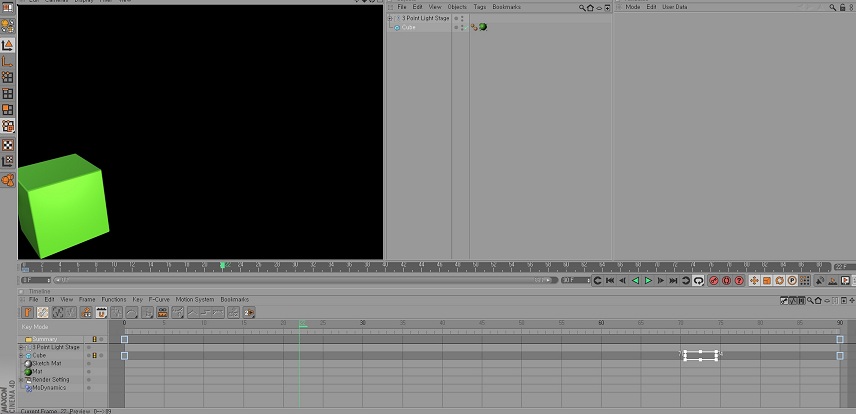Select the Sketch Mat timeline entry

(x=46, y=363)
